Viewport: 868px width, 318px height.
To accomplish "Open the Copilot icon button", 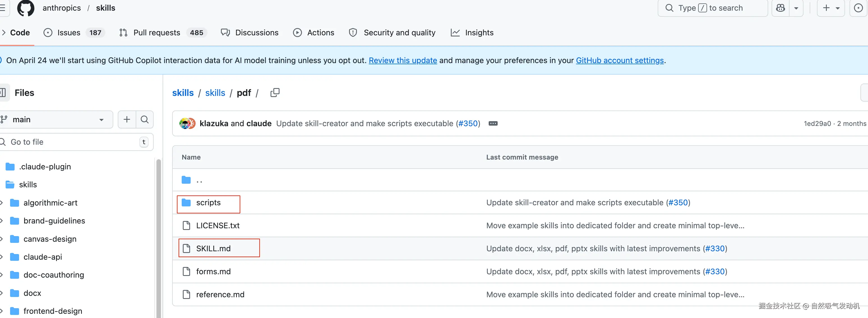I will coord(781,8).
